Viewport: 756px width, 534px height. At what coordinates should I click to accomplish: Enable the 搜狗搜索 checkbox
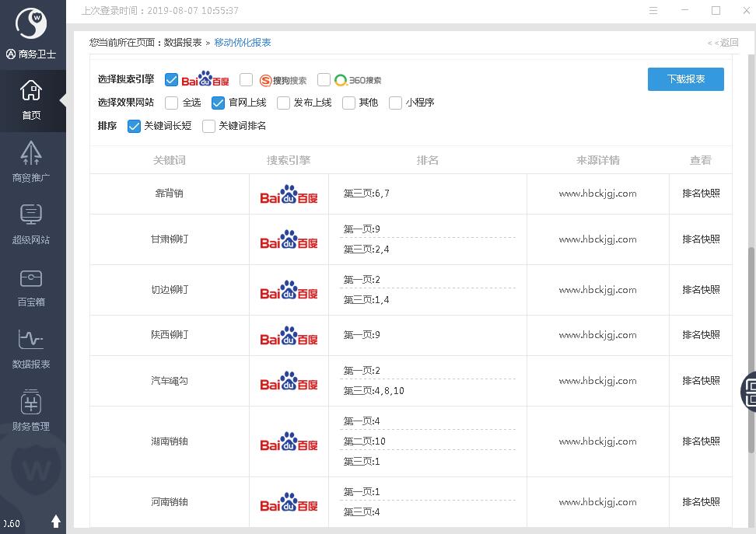247,79
